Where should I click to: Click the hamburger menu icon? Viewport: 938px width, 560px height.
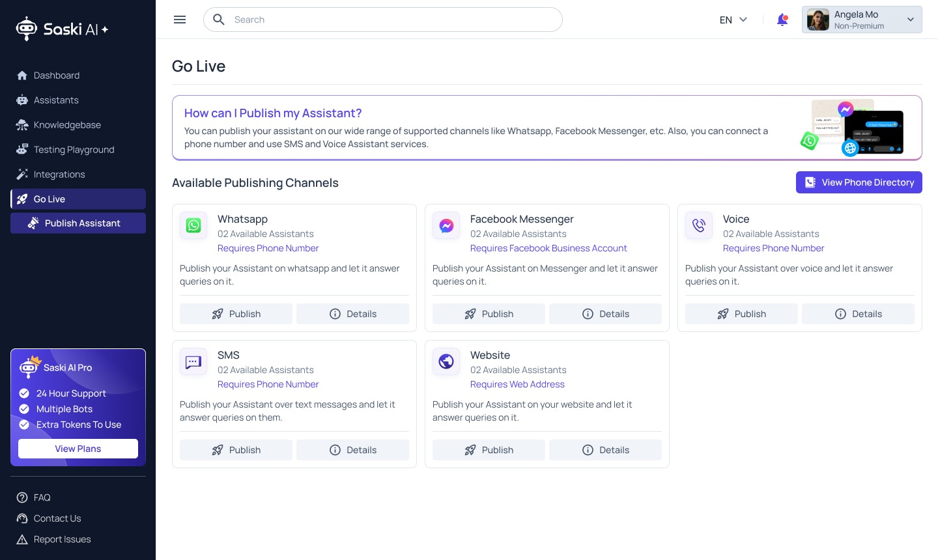pos(180,20)
